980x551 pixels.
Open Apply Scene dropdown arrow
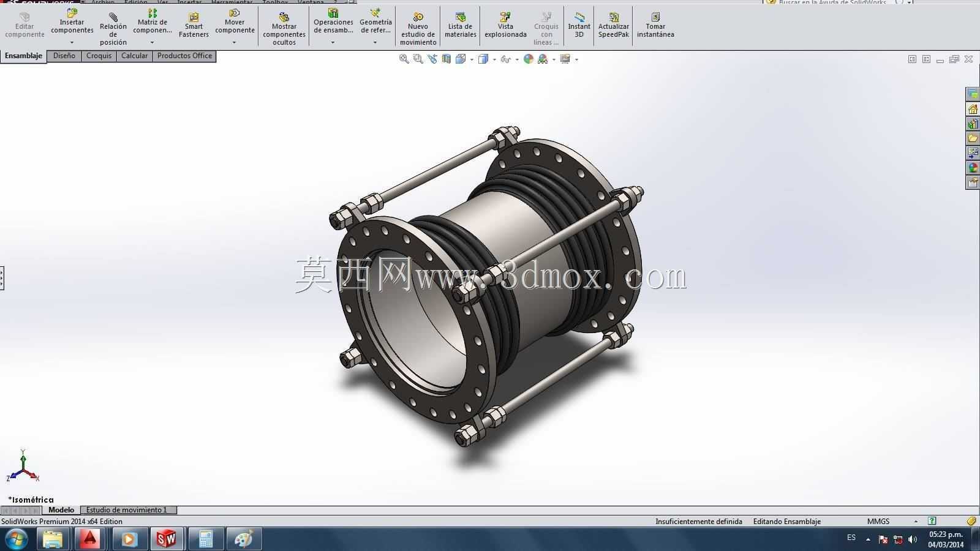pos(554,59)
